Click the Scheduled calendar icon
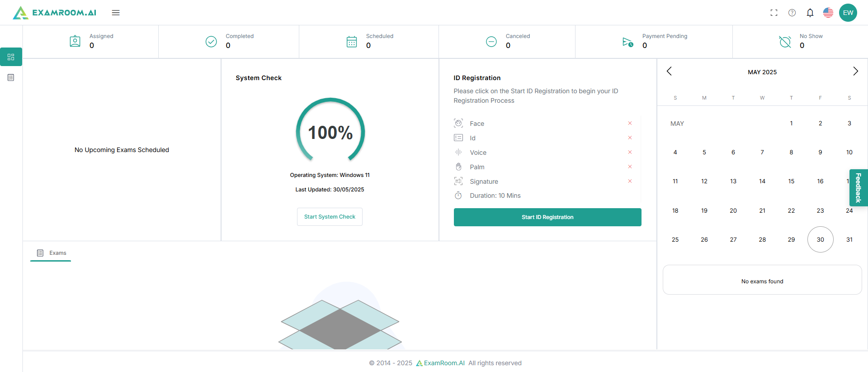 (x=352, y=42)
